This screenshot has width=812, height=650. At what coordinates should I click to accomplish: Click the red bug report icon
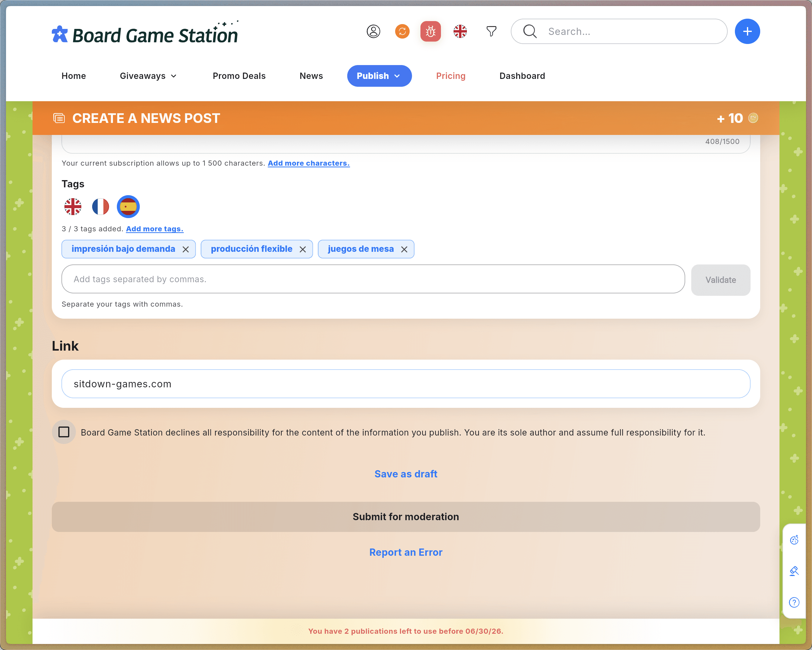430,31
